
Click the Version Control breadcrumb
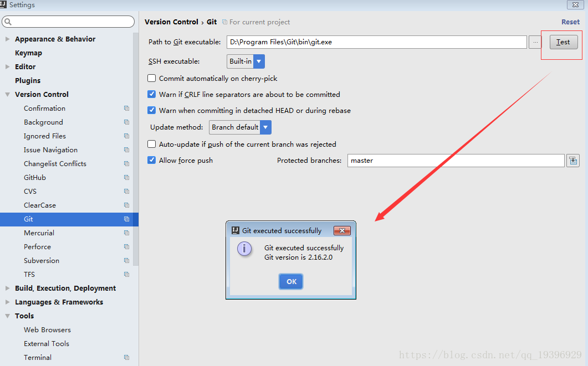point(171,22)
